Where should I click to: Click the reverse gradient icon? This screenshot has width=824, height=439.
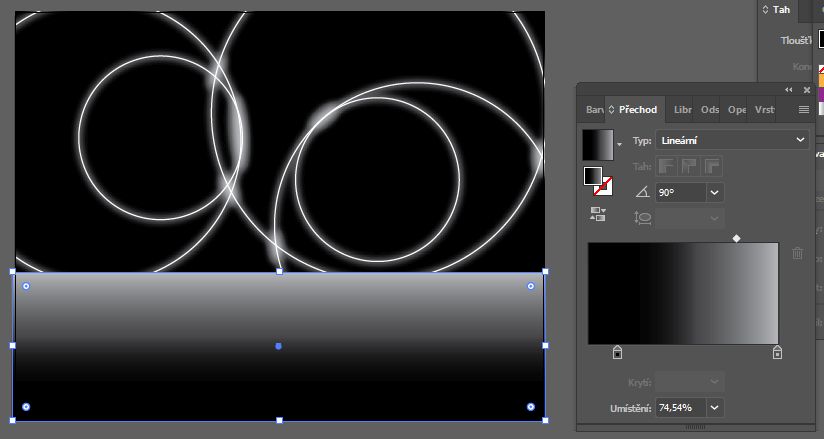[598, 213]
